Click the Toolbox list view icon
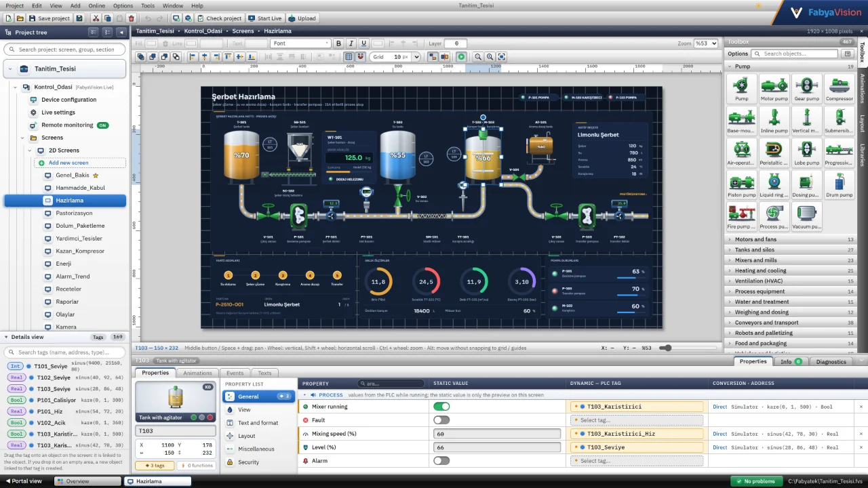868x488 pixels. pos(847,54)
